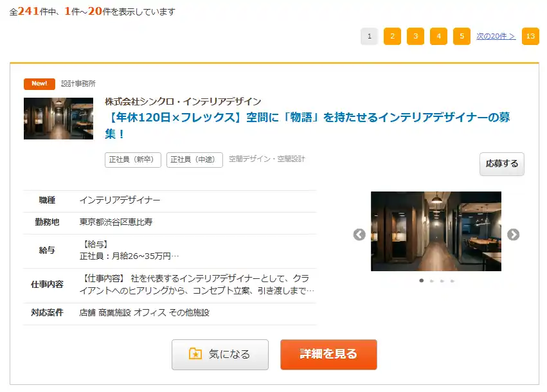Go to results page 2

[392, 37]
